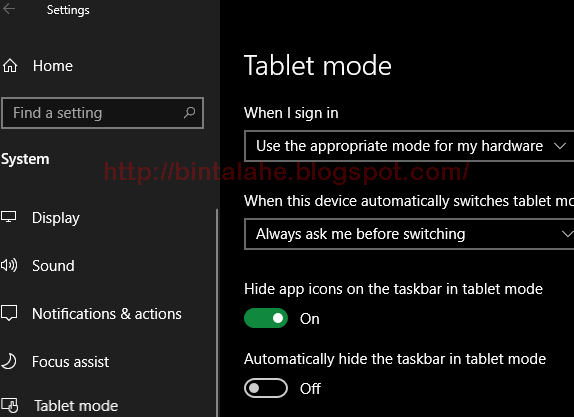Image resolution: width=574 pixels, height=417 pixels.
Task: Turn off Hide app icons toggle
Action: click(266, 318)
